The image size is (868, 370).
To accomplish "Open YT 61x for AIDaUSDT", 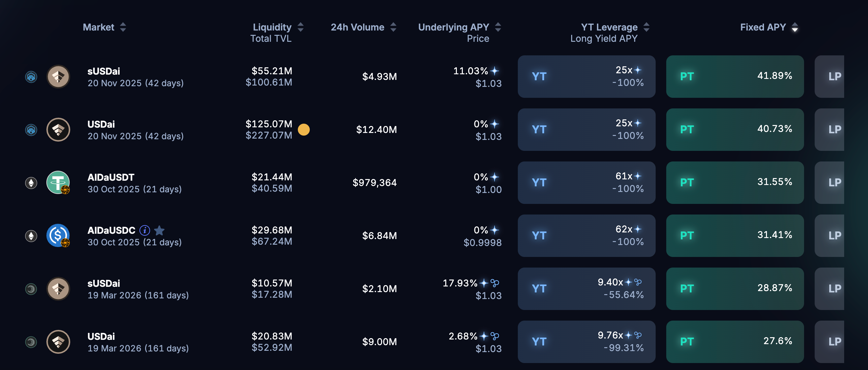I will tap(586, 182).
